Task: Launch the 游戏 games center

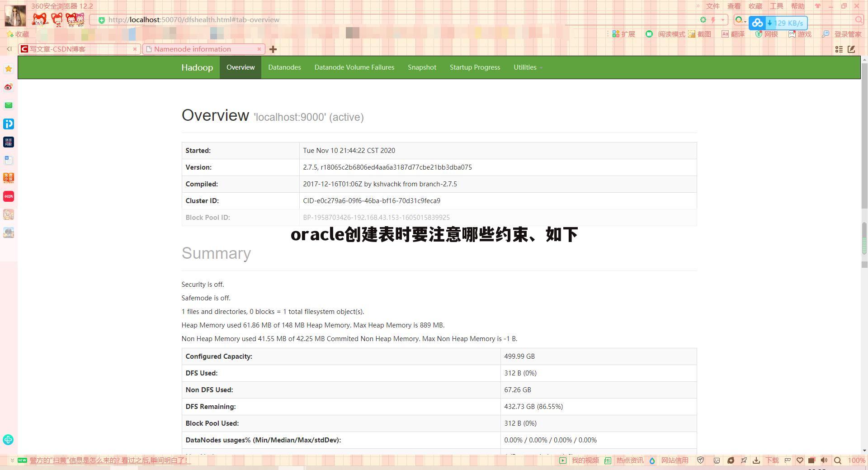Action: click(800, 34)
